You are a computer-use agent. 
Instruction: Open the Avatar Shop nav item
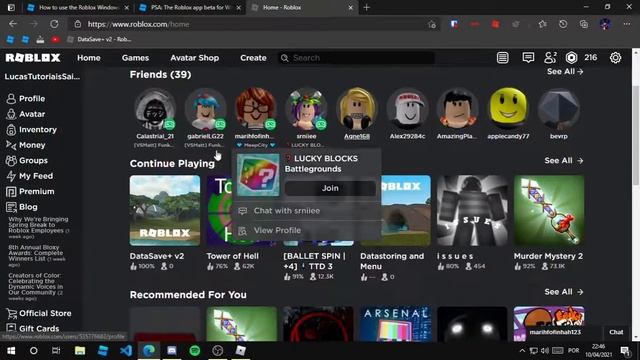[x=195, y=58]
